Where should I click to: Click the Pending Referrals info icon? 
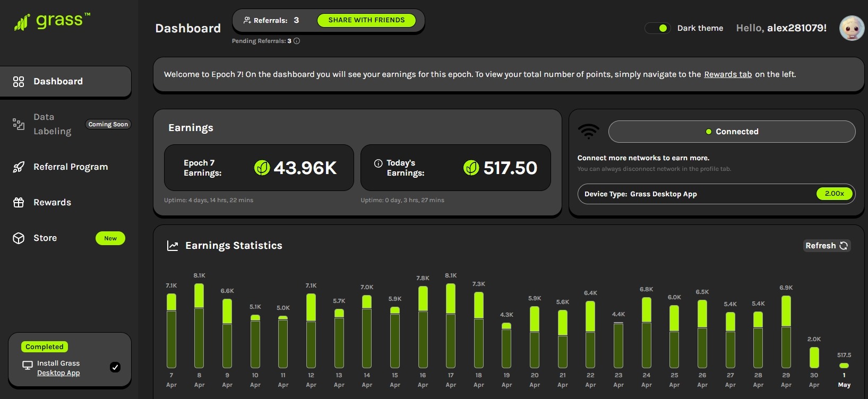[x=297, y=41]
